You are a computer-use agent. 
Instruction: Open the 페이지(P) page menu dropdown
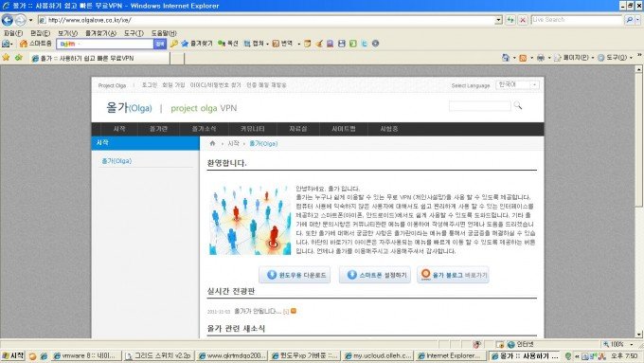[575, 58]
